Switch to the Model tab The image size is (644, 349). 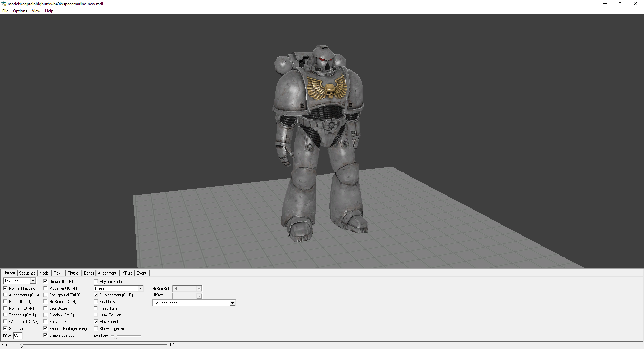coord(44,273)
